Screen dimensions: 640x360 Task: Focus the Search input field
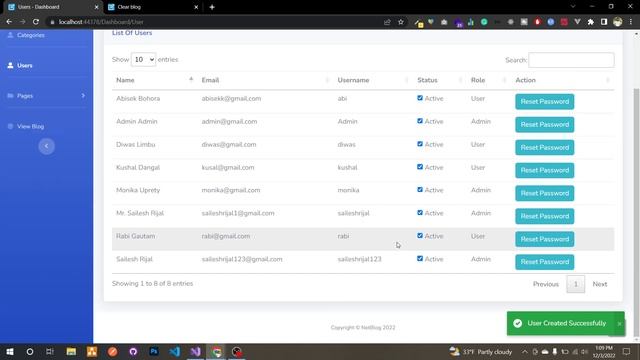coord(571,60)
